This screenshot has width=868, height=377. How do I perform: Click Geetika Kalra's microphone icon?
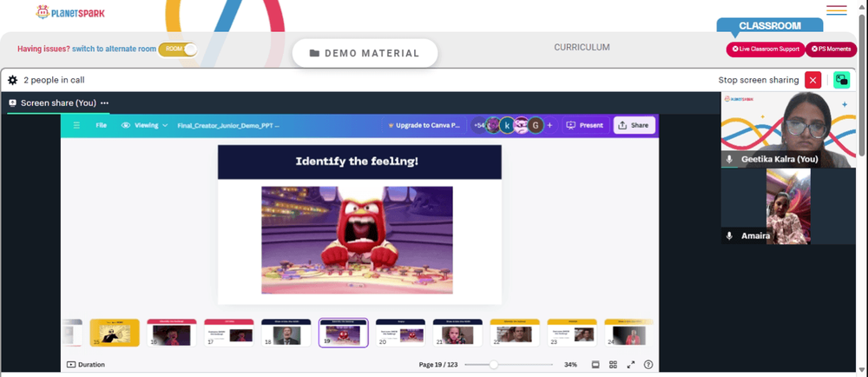click(729, 159)
